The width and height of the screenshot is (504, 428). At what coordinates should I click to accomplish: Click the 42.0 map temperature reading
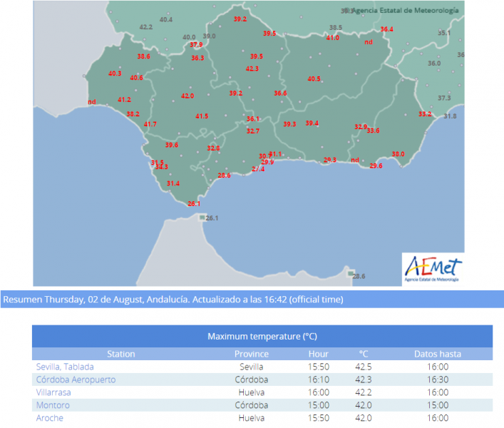pos(187,96)
